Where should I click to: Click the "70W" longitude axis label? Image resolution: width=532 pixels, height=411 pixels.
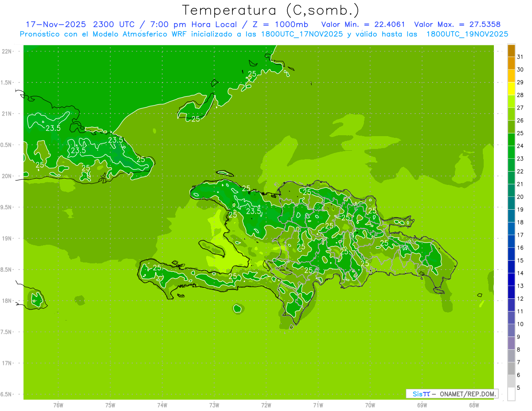(x=370, y=405)
